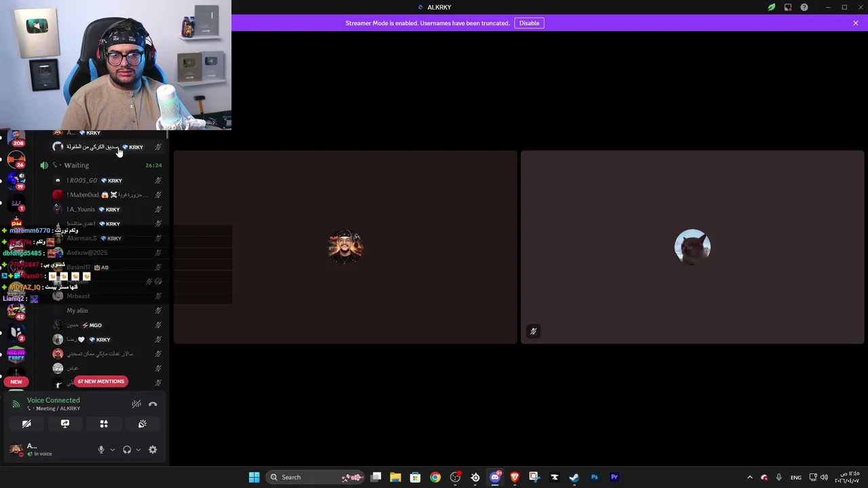Open server with badge showing 2
This screenshot has height=488, width=868.
coord(16,333)
